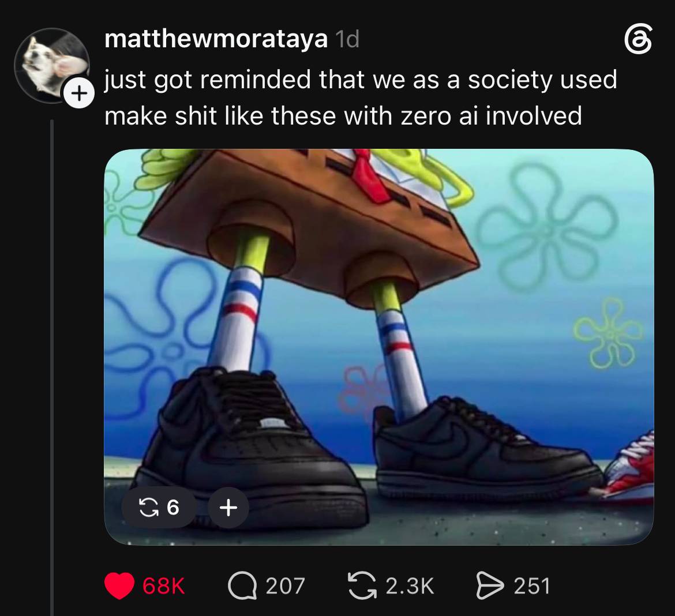Select the image remix count 6
This screenshot has height=616, width=675.
[x=172, y=508]
